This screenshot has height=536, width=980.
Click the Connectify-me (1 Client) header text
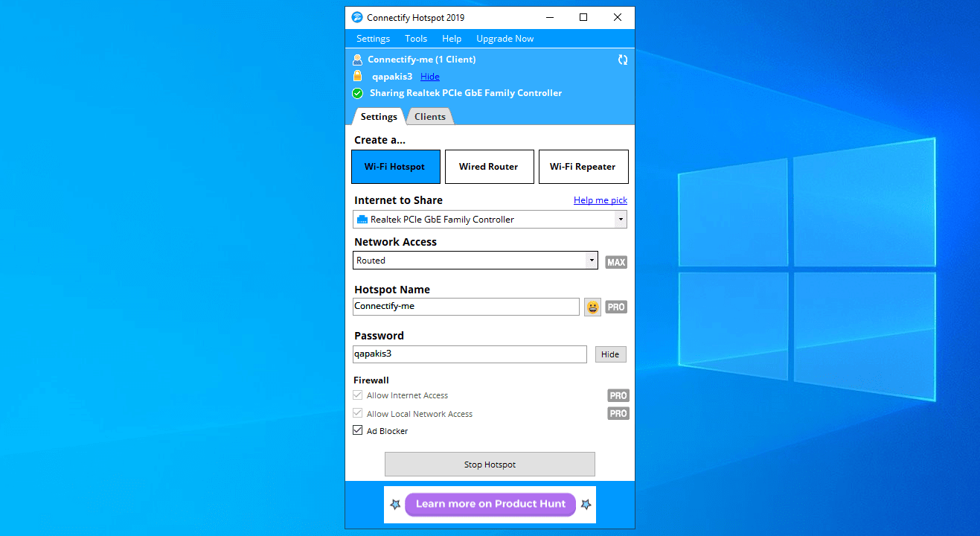coord(422,60)
